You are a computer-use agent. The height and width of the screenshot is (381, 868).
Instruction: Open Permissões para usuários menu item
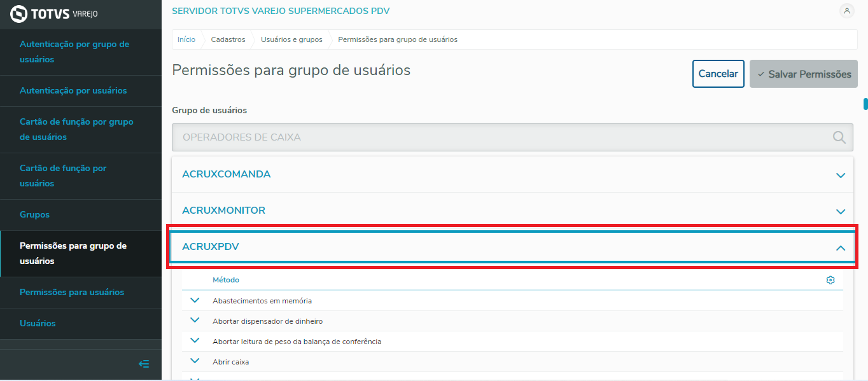pos(80,293)
